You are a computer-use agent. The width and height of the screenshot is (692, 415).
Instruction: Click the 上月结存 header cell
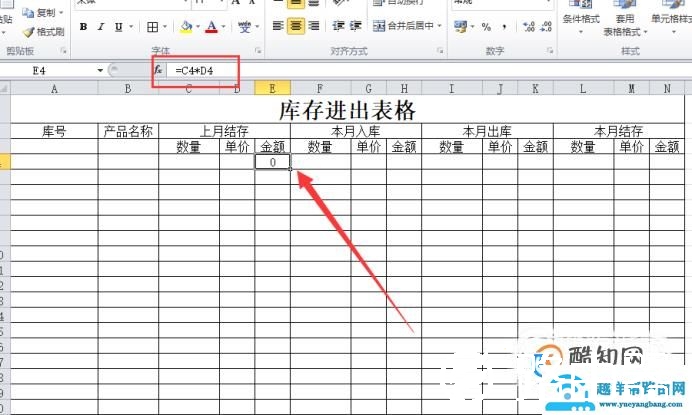pos(224,131)
